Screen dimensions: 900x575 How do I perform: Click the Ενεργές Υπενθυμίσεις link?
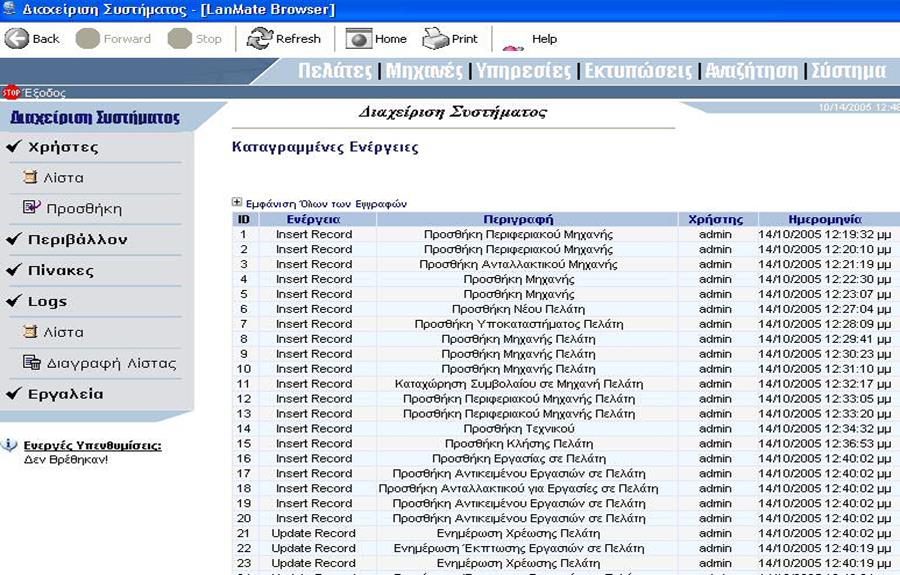click(x=92, y=445)
